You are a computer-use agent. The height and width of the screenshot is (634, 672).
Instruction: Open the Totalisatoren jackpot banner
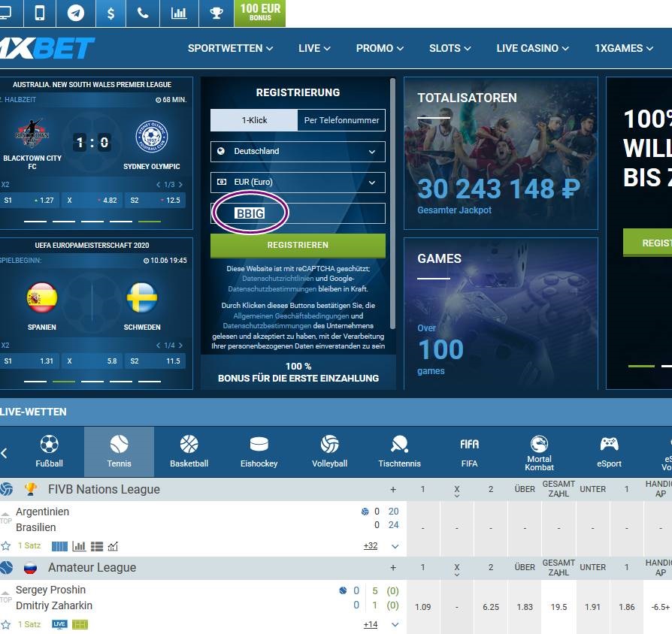(x=501, y=153)
